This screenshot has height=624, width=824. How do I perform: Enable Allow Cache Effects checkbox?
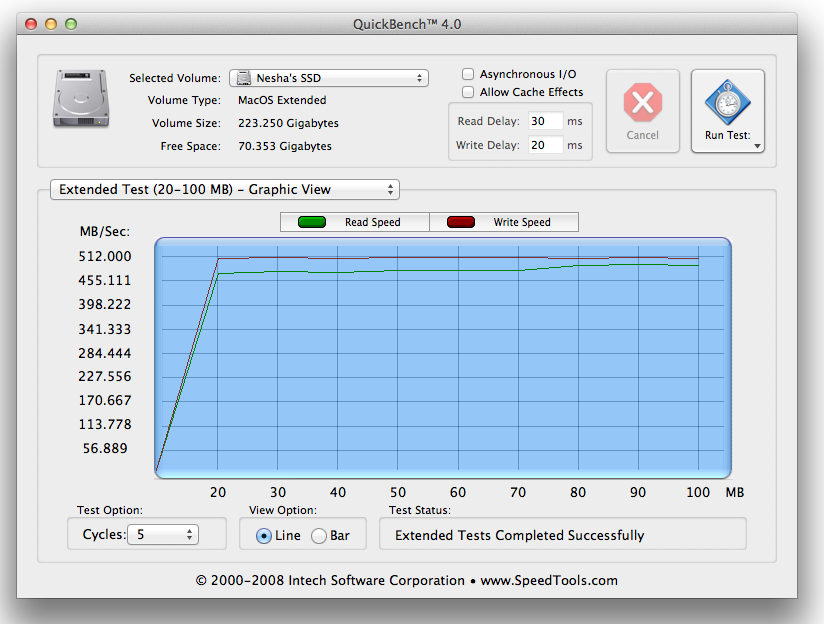468,92
